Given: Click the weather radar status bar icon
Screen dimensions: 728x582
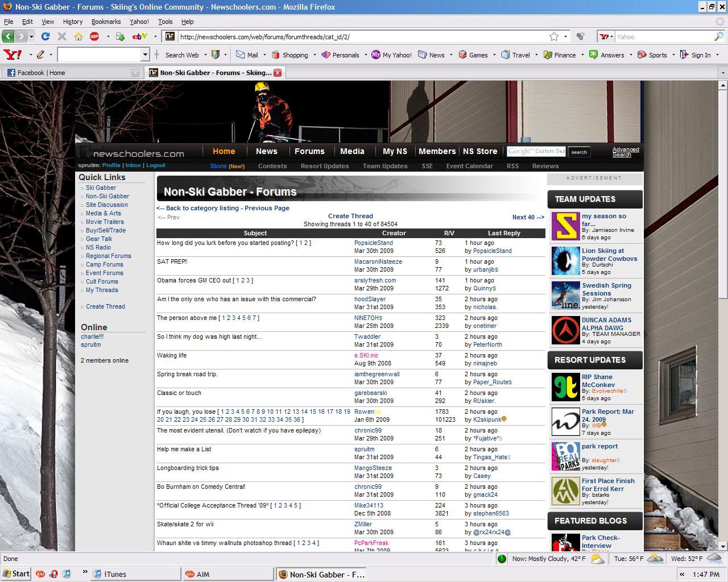Looking at the screenshot, I should point(502,559).
